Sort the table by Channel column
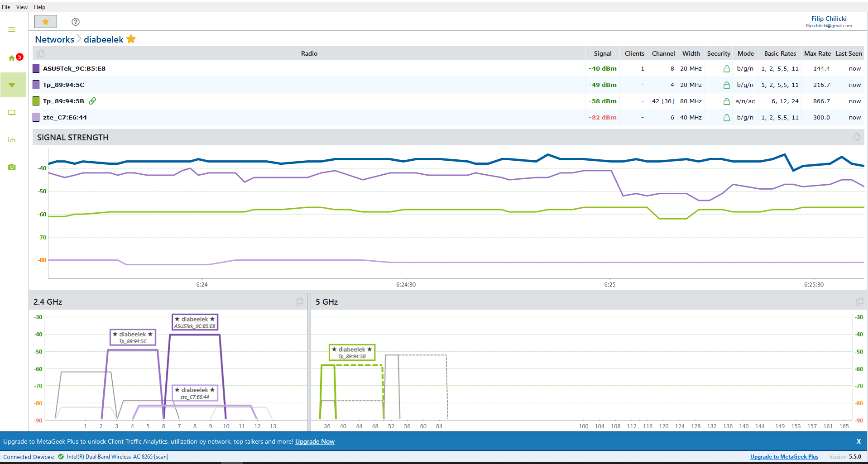This screenshot has width=868, height=464. (x=663, y=53)
